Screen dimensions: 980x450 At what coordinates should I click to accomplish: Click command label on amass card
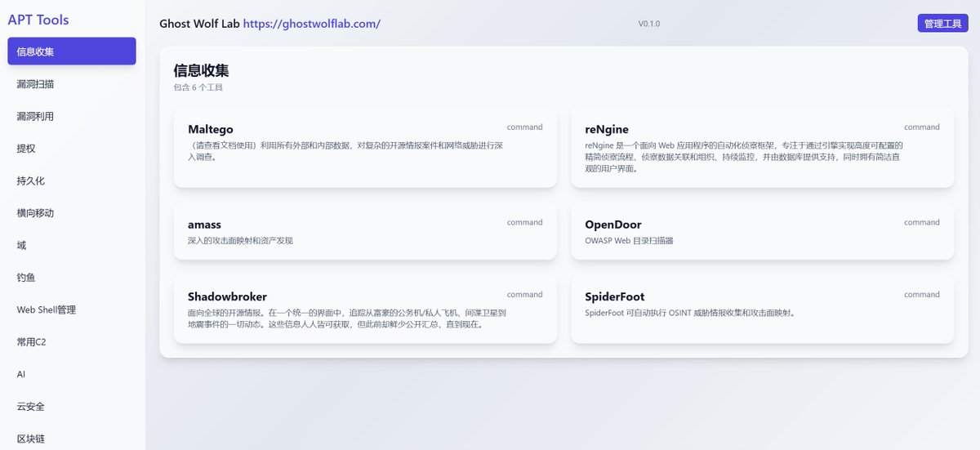pyautogui.click(x=524, y=222)
